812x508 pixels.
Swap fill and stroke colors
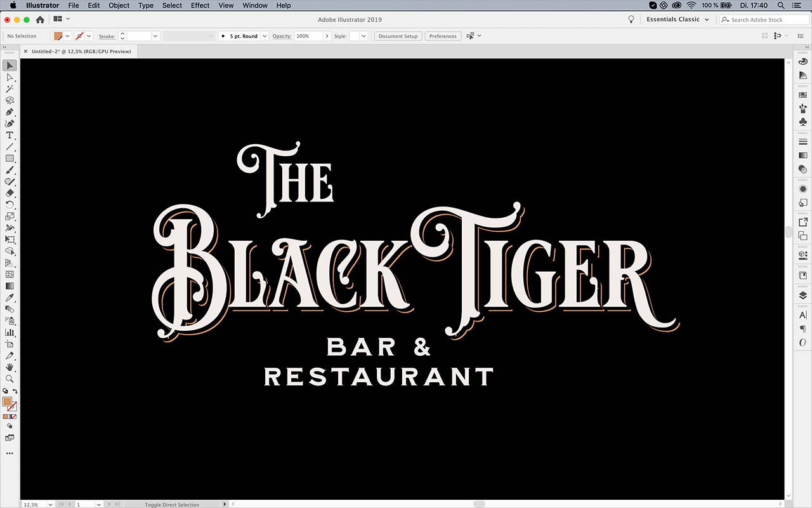point(15,391)
